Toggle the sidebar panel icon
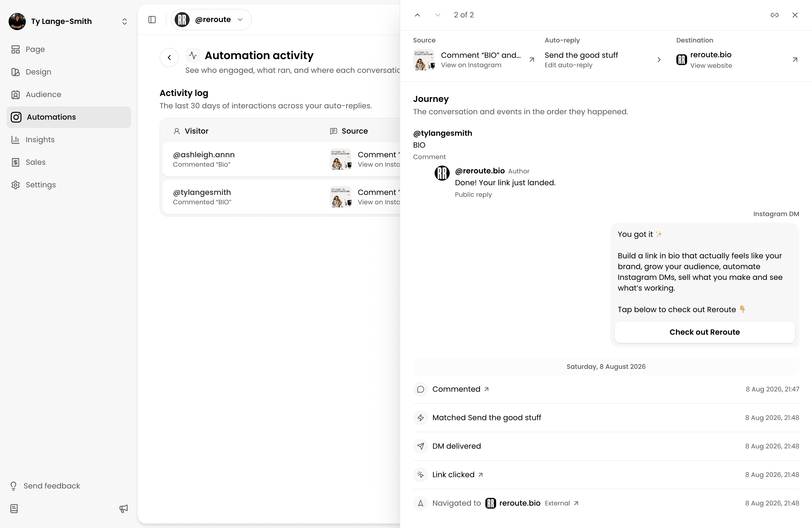This screenshot has width=812, height=528. point(152,19)
